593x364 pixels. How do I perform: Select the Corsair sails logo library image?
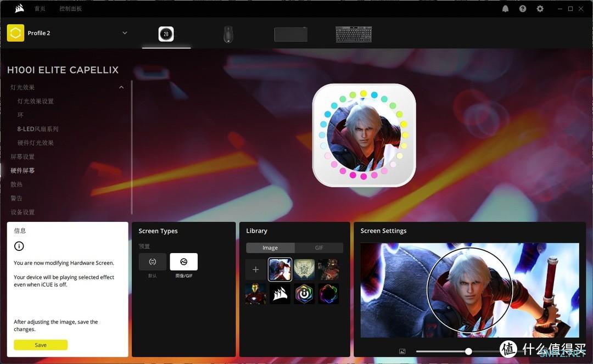pyautogui.click(x=280, y=294)
